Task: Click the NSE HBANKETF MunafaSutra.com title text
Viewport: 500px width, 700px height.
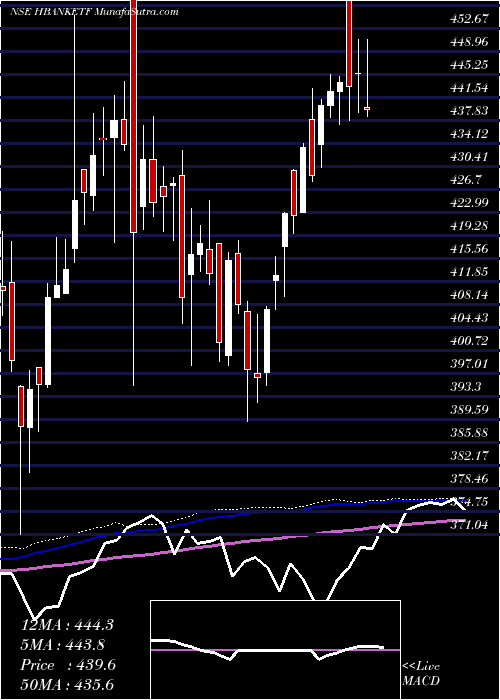Action: coord(94,12)
